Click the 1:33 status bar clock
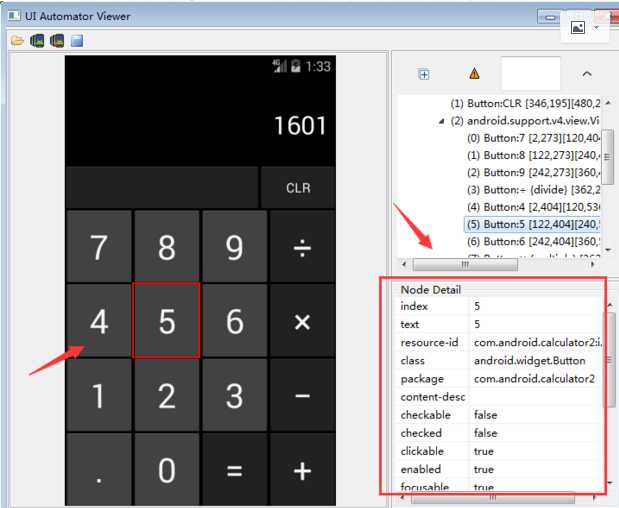 click(x=318, y=66)
